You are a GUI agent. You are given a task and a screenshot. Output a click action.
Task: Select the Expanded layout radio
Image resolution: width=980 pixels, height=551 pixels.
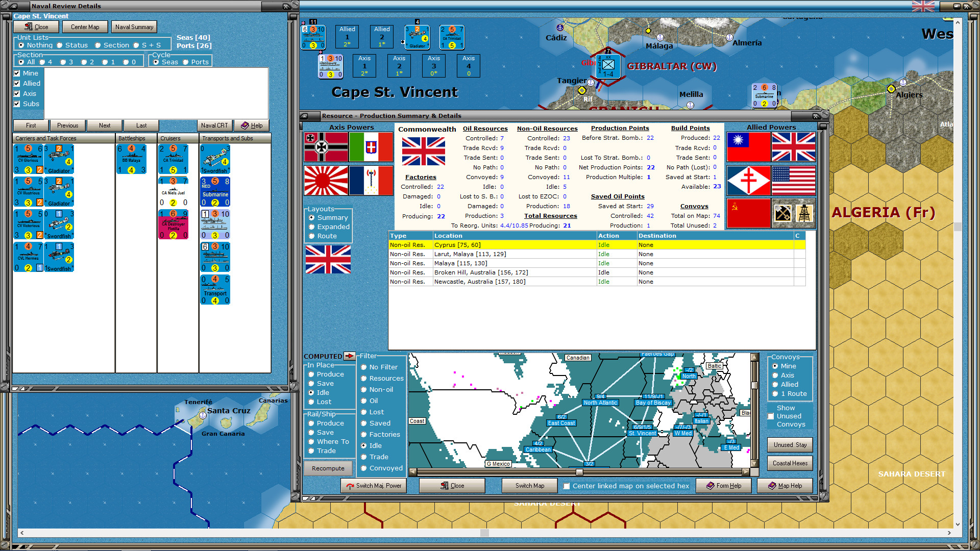tap(311, 227)
